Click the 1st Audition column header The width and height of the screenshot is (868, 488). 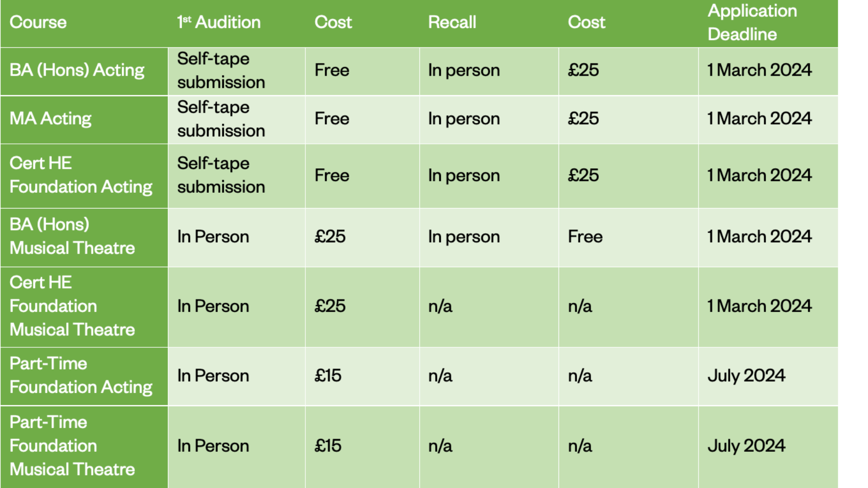219,22
